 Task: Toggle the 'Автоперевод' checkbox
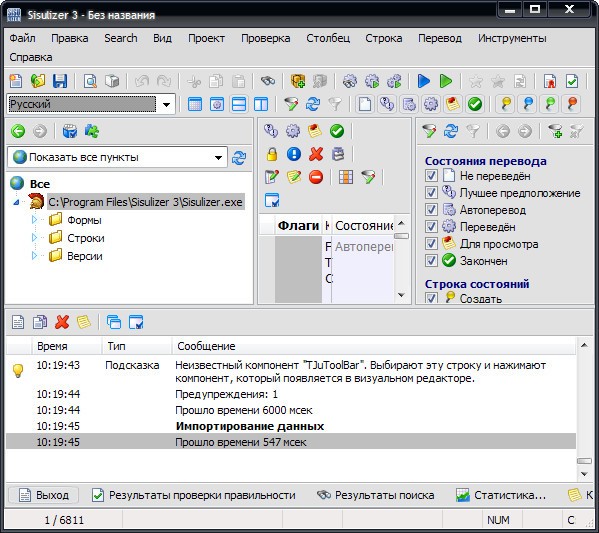coord(431,210)
